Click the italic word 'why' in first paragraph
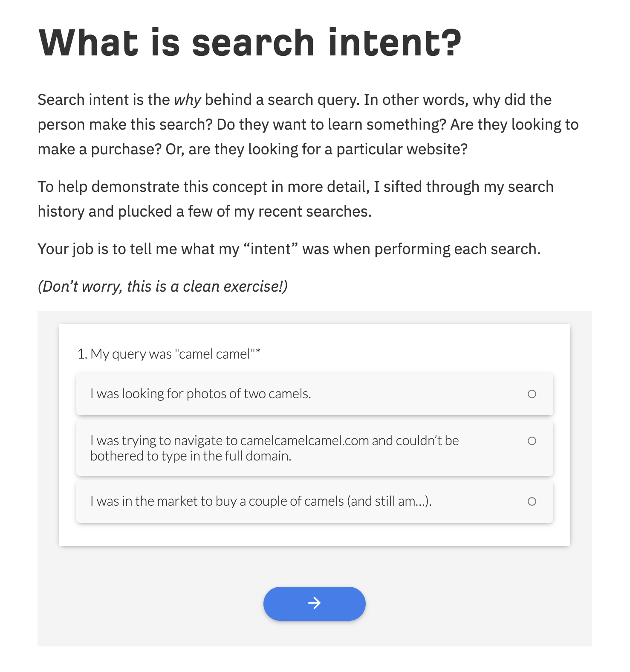630x672 pixels. pos(188,100)
